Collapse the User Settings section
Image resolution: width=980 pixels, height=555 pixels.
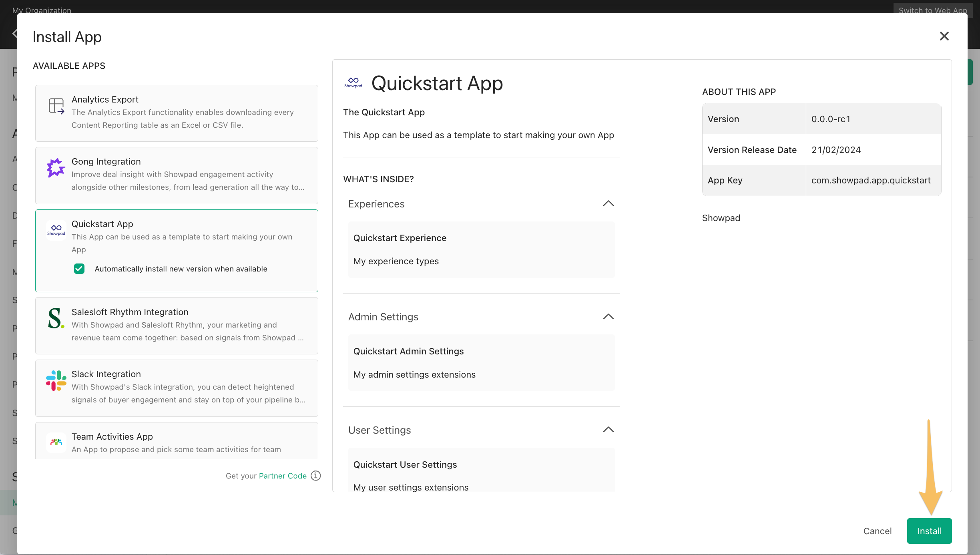(608, 430)
